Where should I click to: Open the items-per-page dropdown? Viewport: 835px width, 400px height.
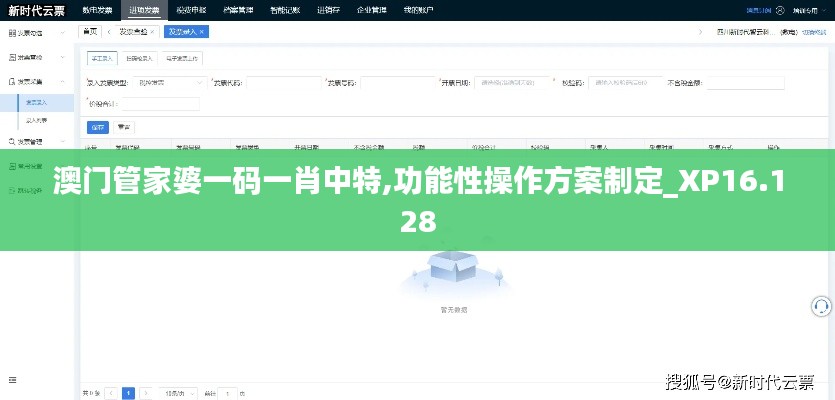(178, 393)
